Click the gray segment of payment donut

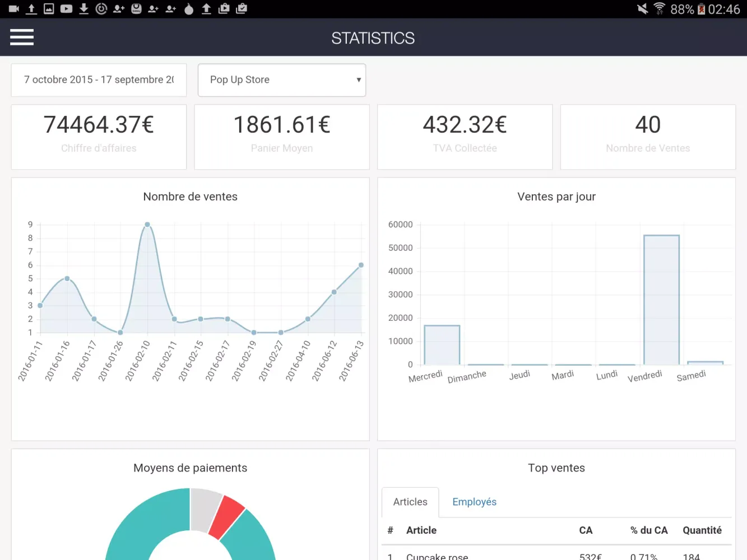204,508
